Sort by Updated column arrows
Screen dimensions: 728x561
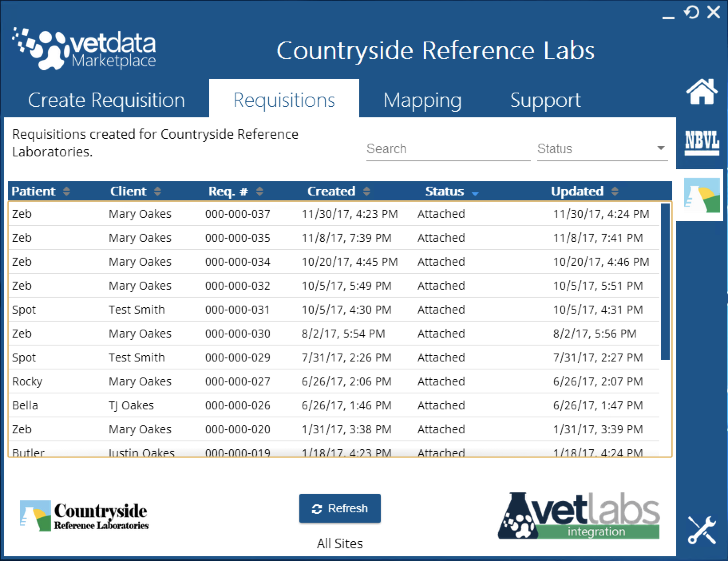(x=615, y=192)
